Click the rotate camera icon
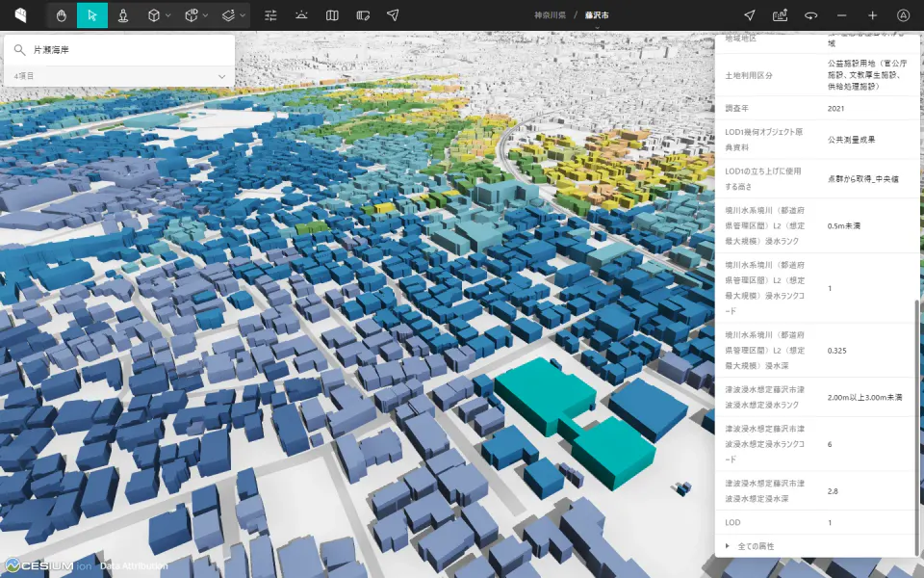 (x=810, y=15)
